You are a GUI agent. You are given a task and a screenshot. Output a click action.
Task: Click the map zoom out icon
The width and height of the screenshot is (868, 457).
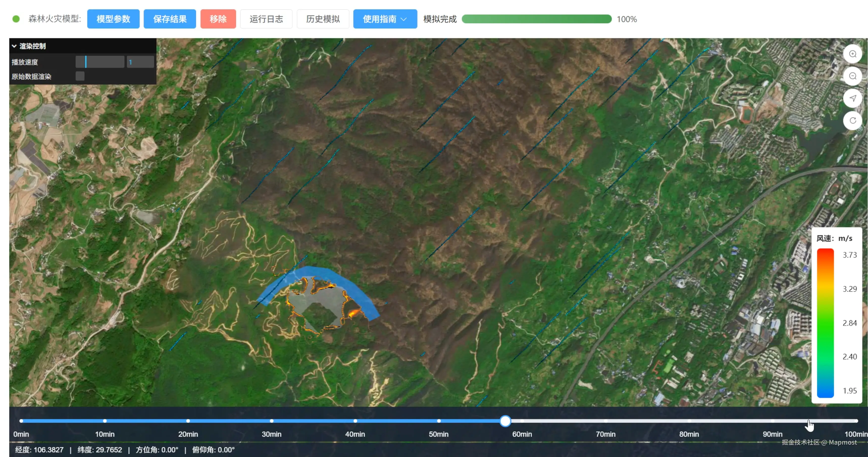click(853, 76)
